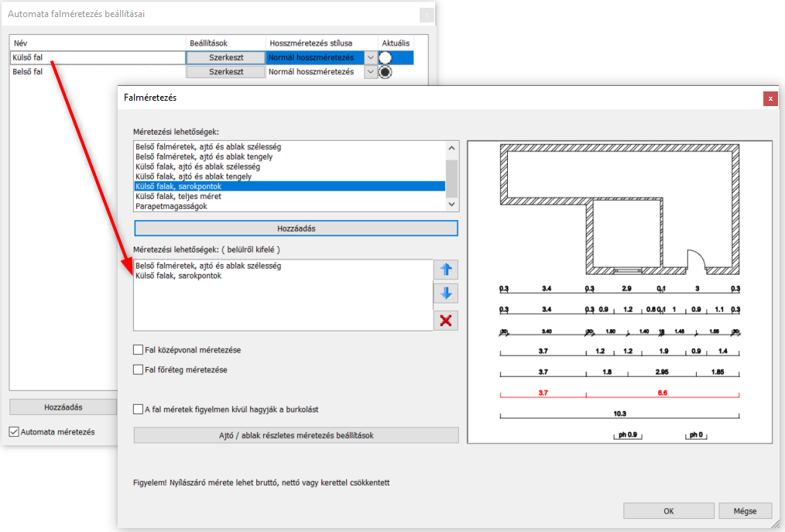The width and height of the screenshot is (785, 532).
Task: Close the Automata falméretezés beállításai window
Action: tap(426, 15)
